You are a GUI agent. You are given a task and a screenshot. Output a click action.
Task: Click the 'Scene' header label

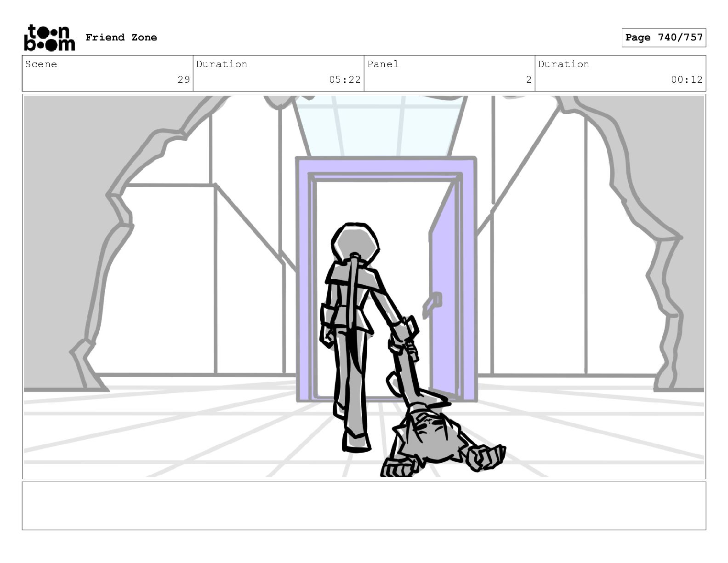(x=41, y=64)
